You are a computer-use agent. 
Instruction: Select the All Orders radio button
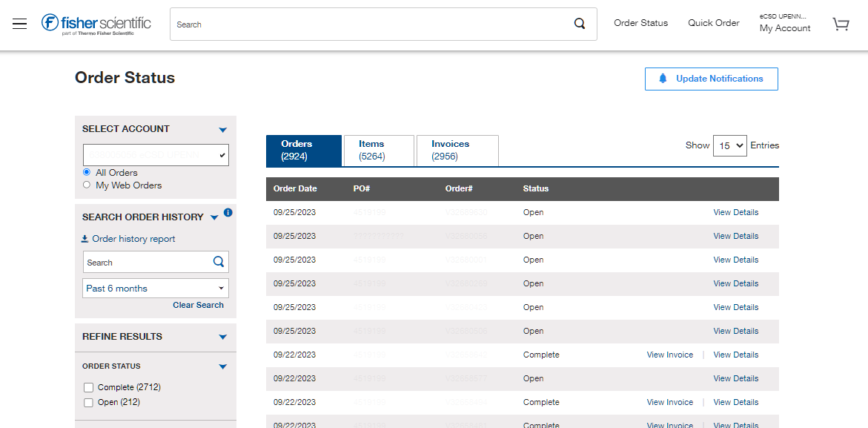pos(86,172)
